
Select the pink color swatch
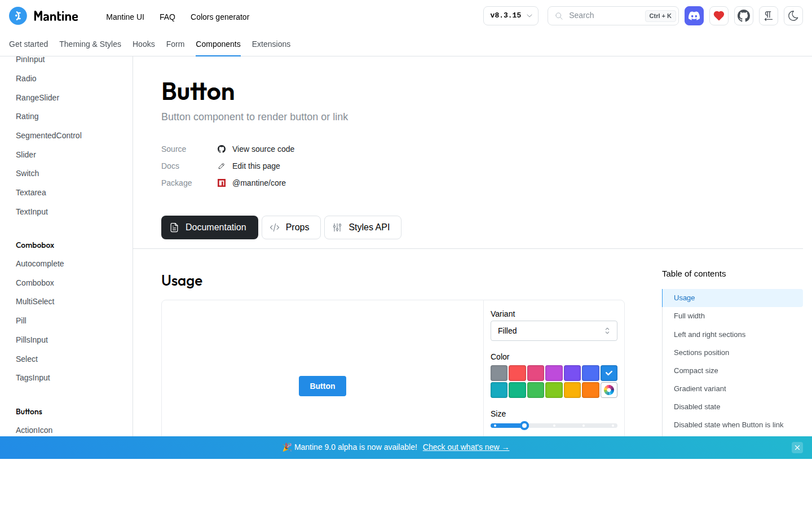pos(536,373)
